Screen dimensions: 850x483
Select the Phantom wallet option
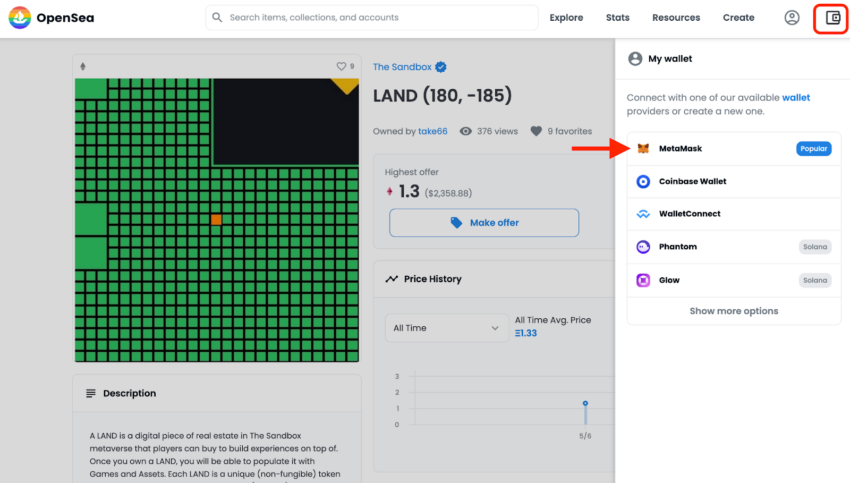tap(734, 247)
